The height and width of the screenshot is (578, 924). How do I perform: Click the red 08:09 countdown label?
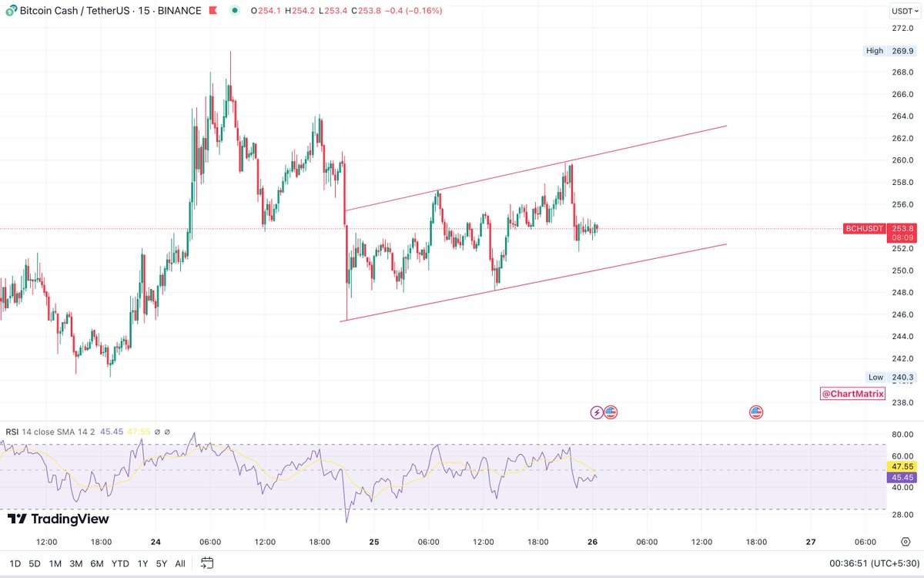tap(902, 239)
